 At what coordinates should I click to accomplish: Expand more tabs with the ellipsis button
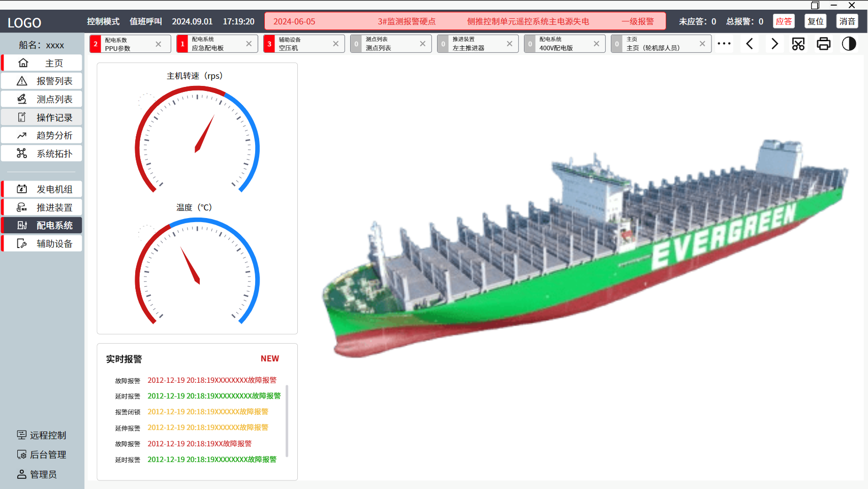(724, 44)
